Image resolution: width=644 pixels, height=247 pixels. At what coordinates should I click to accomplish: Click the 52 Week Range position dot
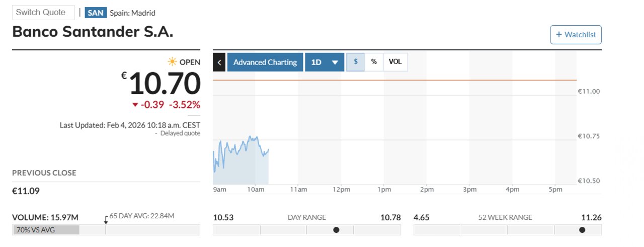coord(582,230)
